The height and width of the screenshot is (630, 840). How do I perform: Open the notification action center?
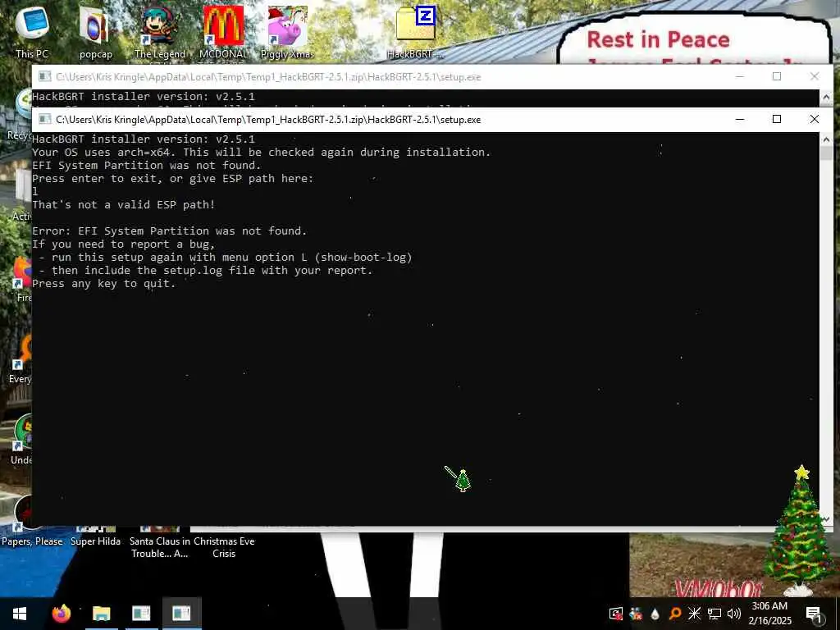pyautogui.click(x=814, y=614)
